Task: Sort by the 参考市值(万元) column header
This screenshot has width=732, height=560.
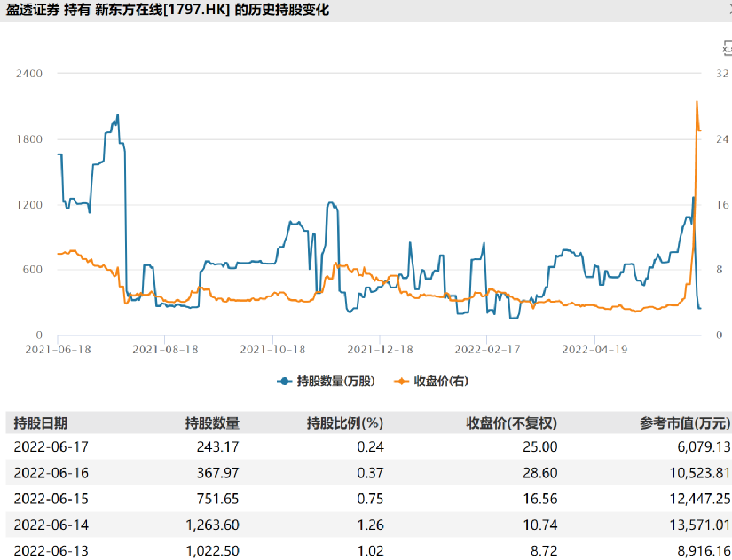Action: (x=685, y=423)
